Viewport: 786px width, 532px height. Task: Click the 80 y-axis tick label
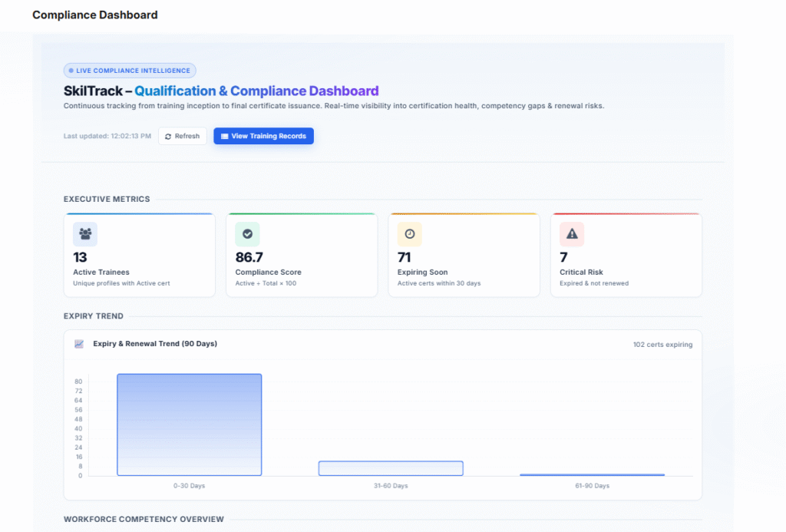point(78,382)
